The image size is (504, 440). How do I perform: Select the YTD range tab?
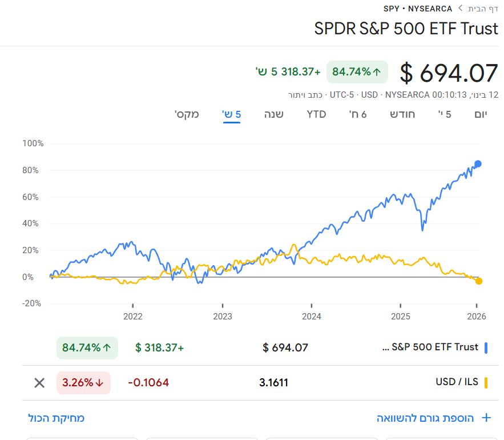(x=316, y=114)
